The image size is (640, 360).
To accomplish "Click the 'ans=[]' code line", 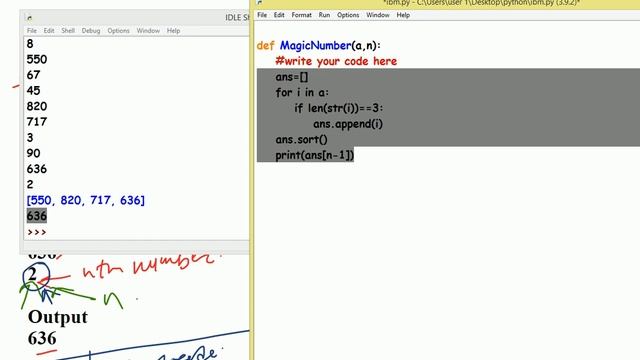I will pyautogui.click(x=292, y=77).
